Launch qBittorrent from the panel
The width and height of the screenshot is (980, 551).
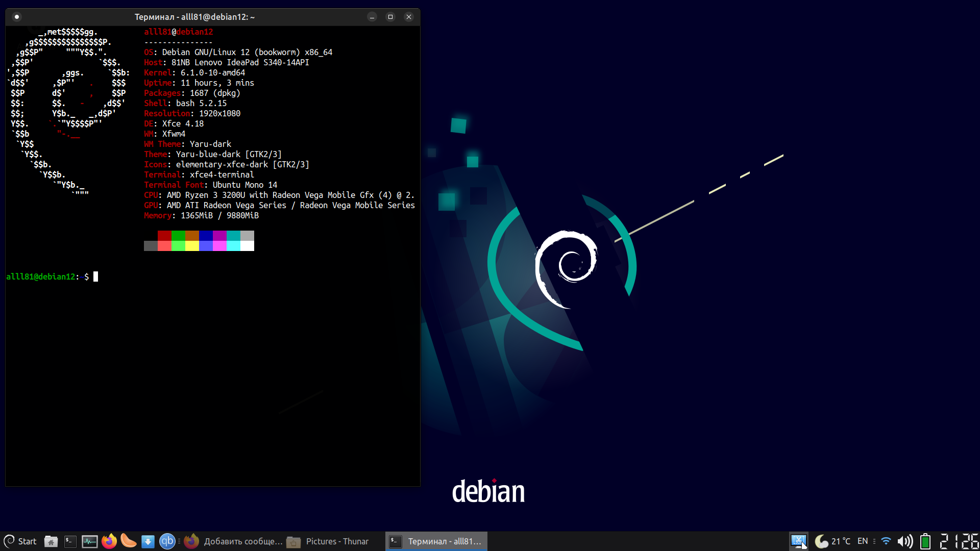[167, 541]
